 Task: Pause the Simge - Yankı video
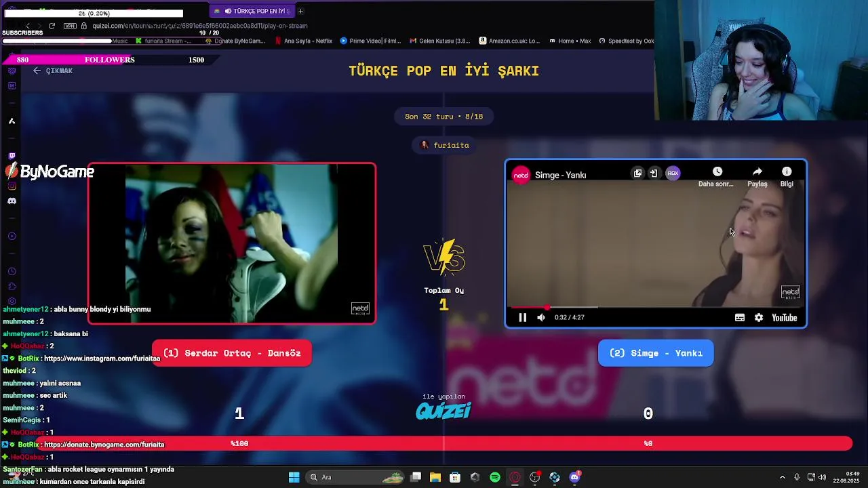click(522, 317)
